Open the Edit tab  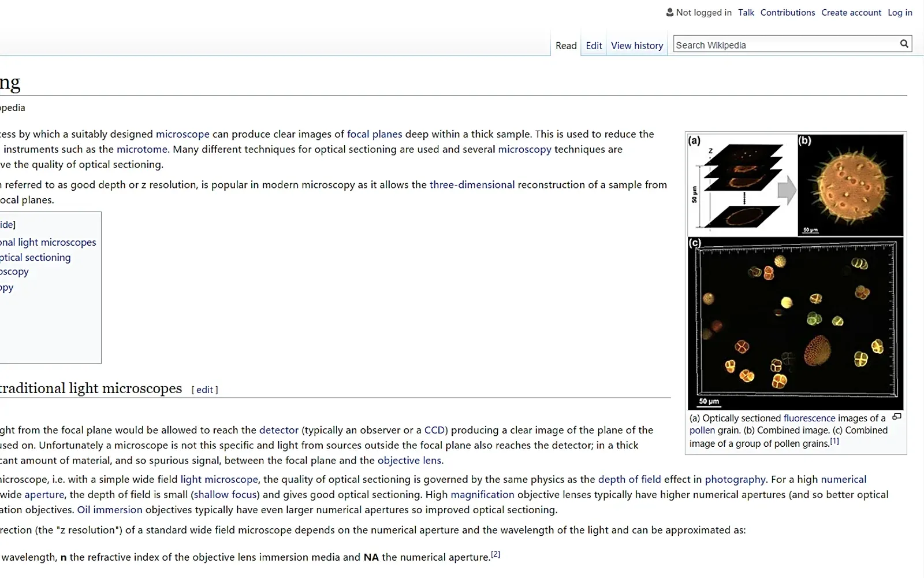tap(594, 46)
